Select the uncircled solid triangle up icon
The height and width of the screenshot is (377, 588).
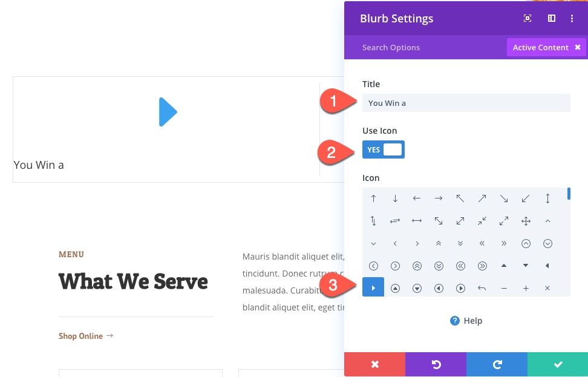pos(504,266)
